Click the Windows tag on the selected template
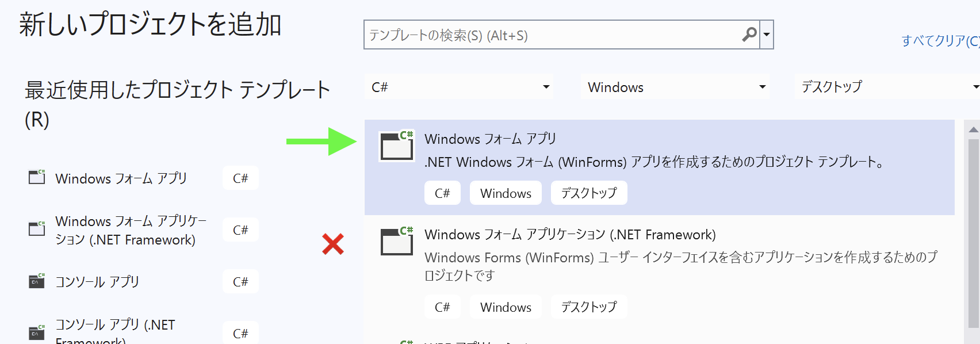Image resolution: width=980 pixels, height=344 pixels. pos(506,193)
